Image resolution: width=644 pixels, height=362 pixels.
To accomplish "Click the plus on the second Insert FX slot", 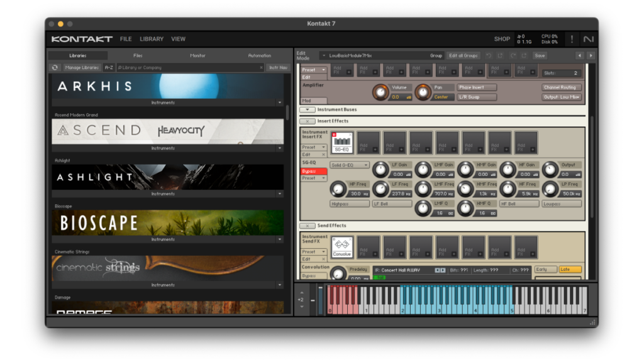I will tap(375, 150).
